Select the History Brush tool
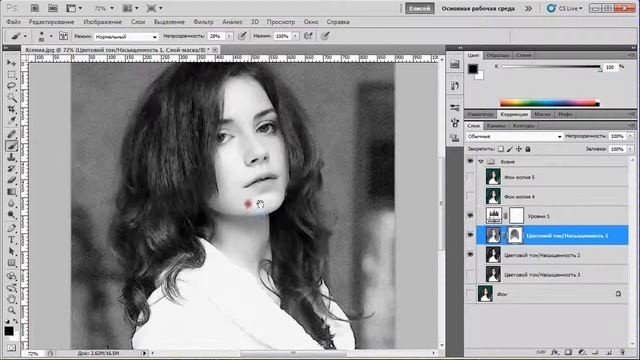 pos(11,169)
